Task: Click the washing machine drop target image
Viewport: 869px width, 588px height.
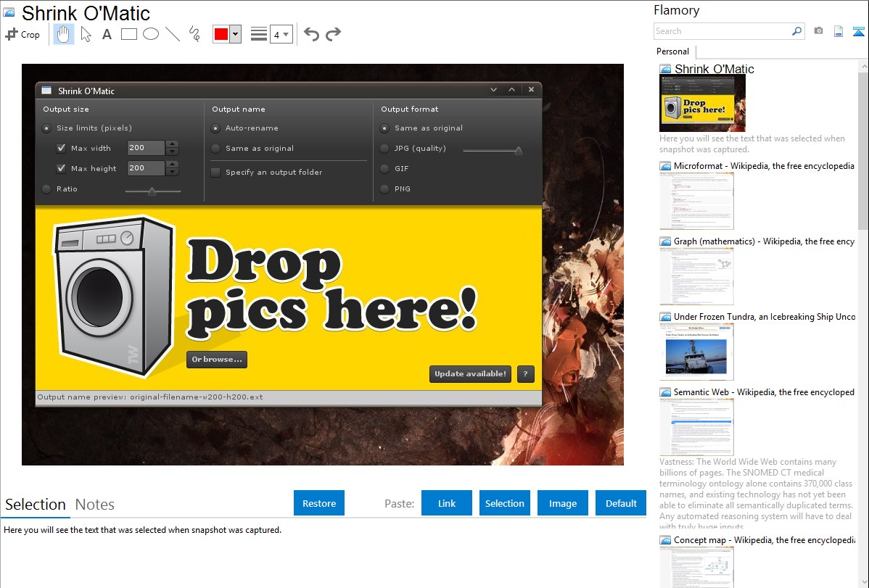Action: point(114,297)
